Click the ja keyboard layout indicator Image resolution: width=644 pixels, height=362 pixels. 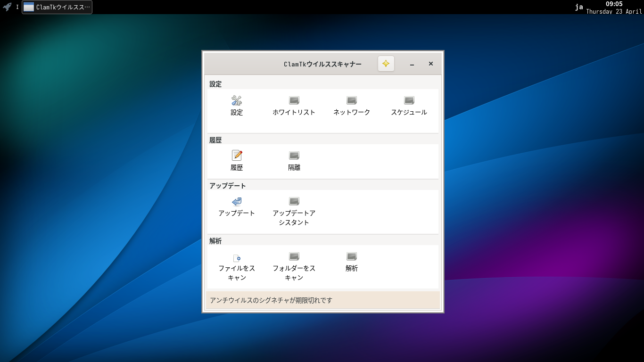(x=579, y=7)
